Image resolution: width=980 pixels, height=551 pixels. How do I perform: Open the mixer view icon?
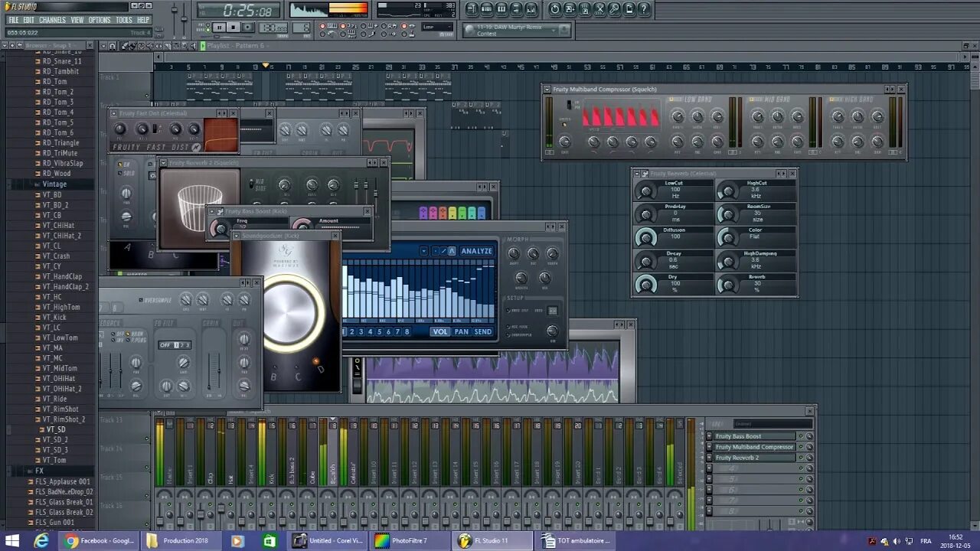(x=532, y=9)
